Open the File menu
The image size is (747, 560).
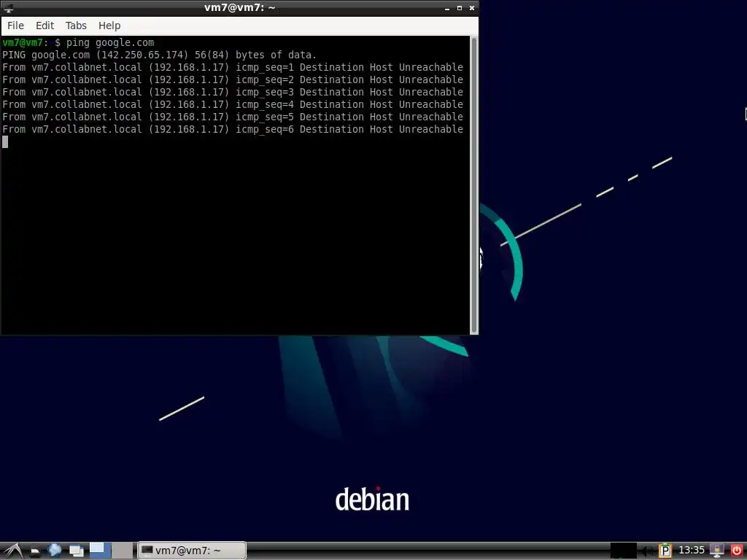[x=16, y=26]
